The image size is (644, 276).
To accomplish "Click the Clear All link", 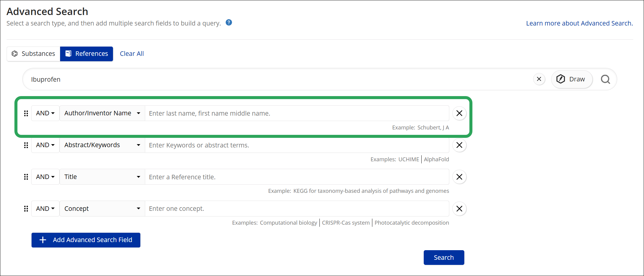I will 132,54.
